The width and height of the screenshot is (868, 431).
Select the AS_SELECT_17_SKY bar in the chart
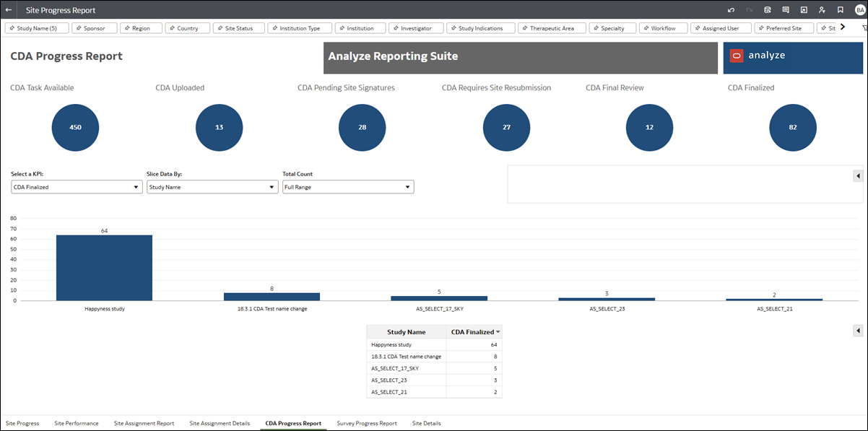click(439, 298)
